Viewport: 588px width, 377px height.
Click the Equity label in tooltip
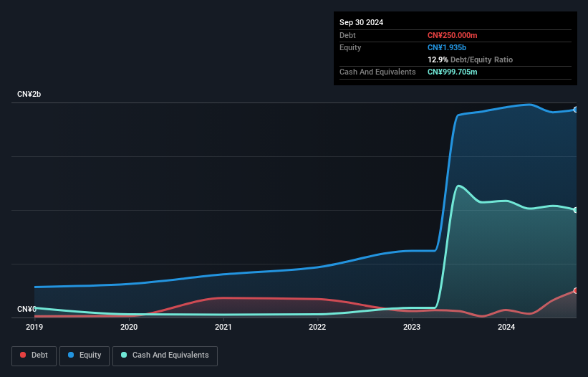point(350,47)
